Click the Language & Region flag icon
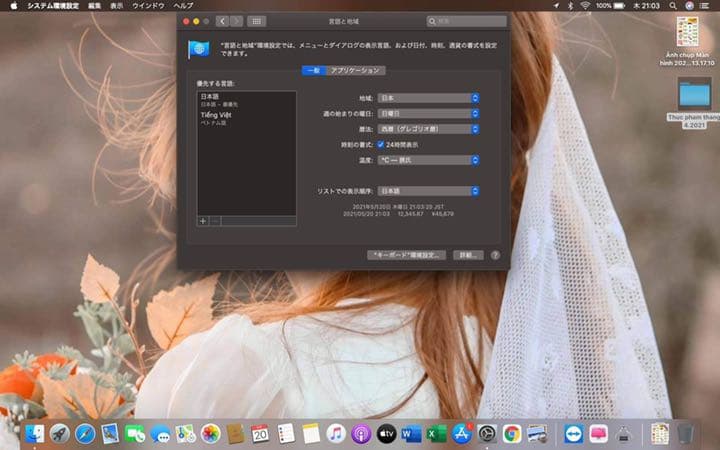720x450 pixels. 199,49
